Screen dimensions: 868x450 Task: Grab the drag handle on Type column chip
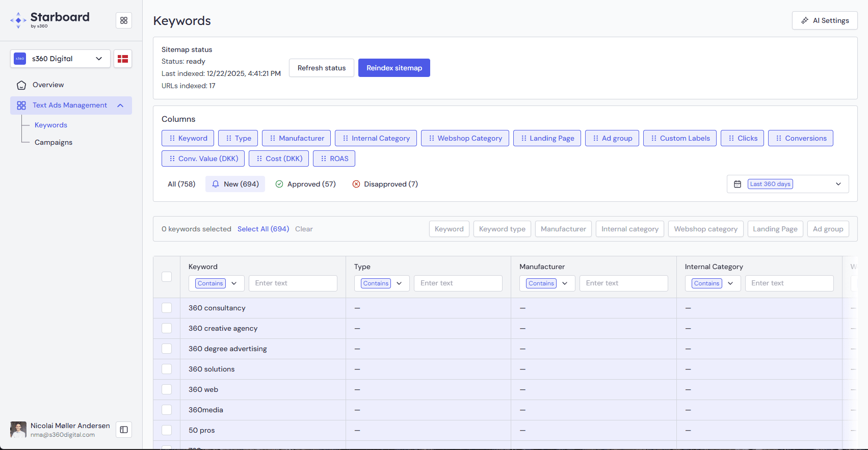click(x=229, y=138)
